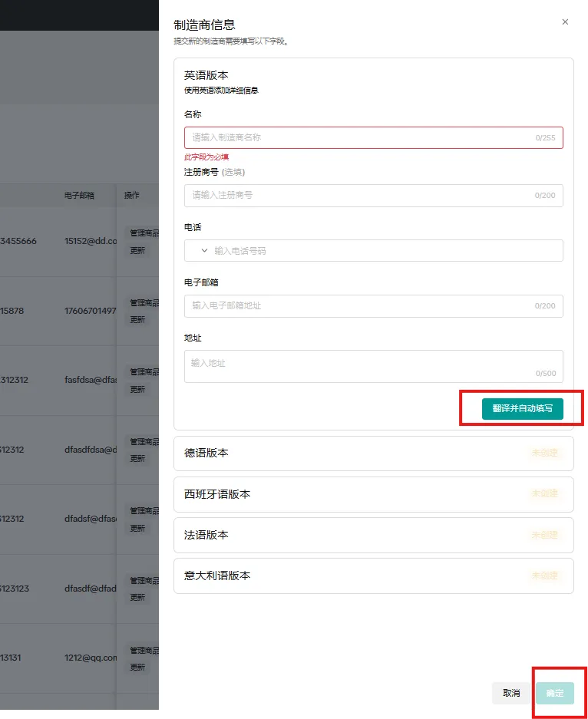Image resolution: width=588 pixels, height=719 pixels.
Task: Close the 制造商信息 panel with the X icon
Action: click(x=565, y=21)
